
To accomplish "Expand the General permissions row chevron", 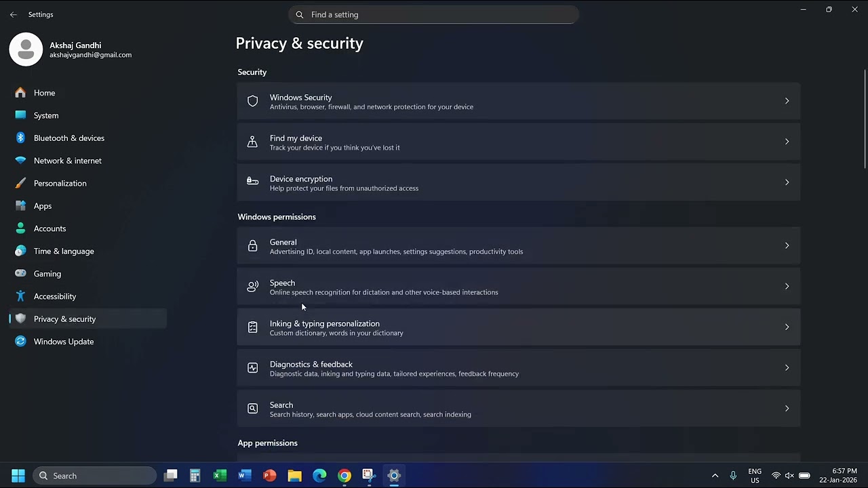I will pyautogui.click(x=787, y=246).
